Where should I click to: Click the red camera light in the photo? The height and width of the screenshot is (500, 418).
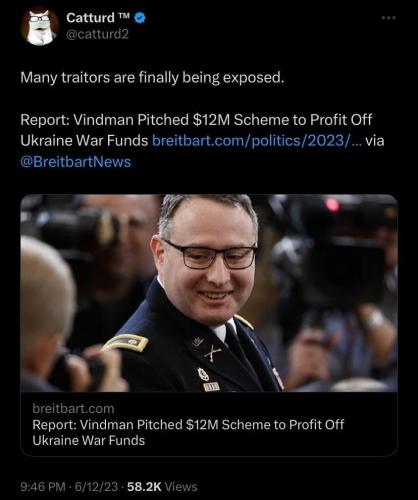[332, 204]
